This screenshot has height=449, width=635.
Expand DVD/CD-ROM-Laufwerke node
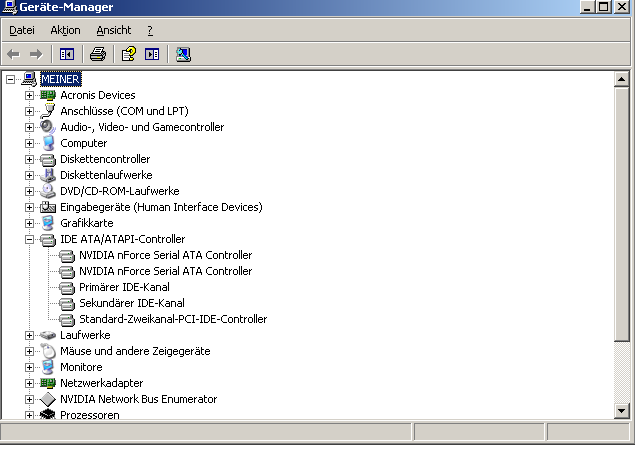click(x=29, y=191)
